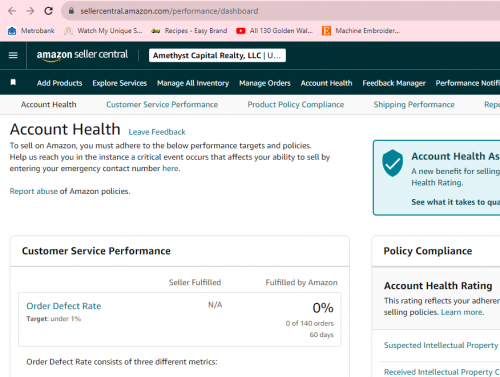The height and width of the screenshot is (377, 500).
Task: Open the Recipes - Easy Brand bookmark
Action: [x=189, y=31]
